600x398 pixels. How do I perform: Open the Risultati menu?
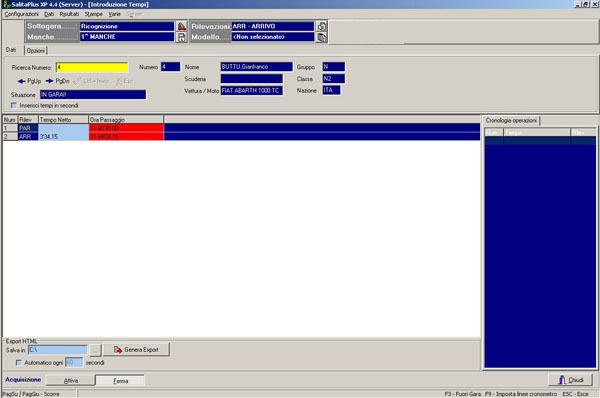tap(69, 14)
